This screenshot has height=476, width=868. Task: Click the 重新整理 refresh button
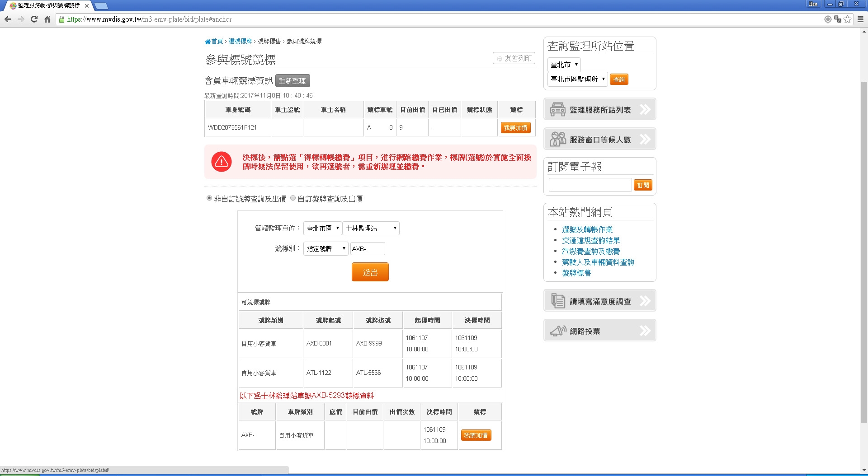(292, 81)
